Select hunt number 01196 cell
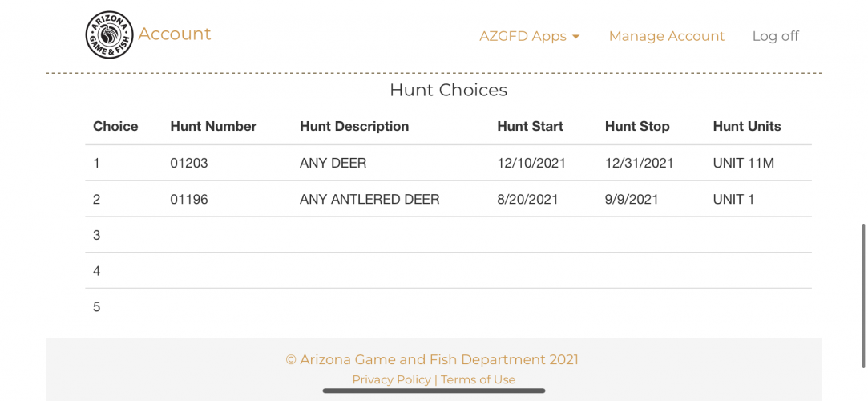This screenshot has height=401, width=868. [189, 199]
